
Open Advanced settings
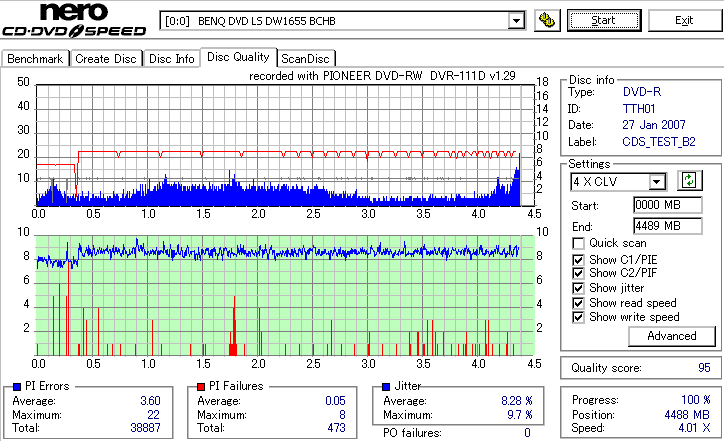click(x=671, y=336)
